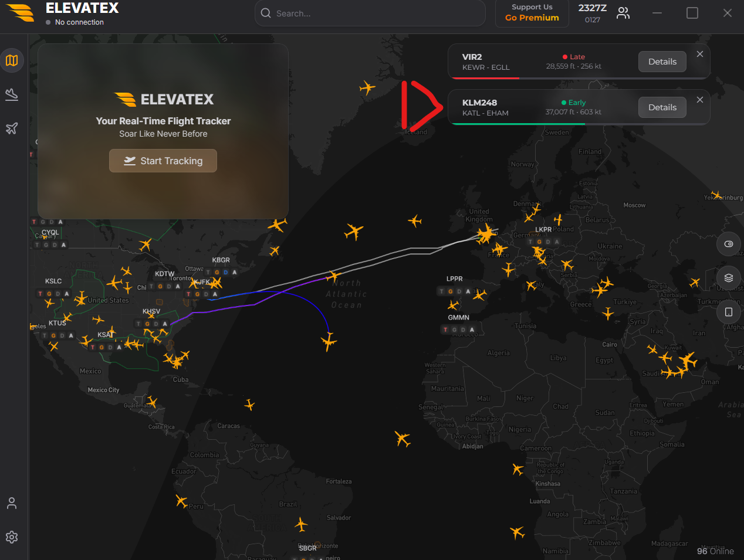Toggle LKPR G ground badge
Screen dimensions: 744x560
tap(539, 242)
